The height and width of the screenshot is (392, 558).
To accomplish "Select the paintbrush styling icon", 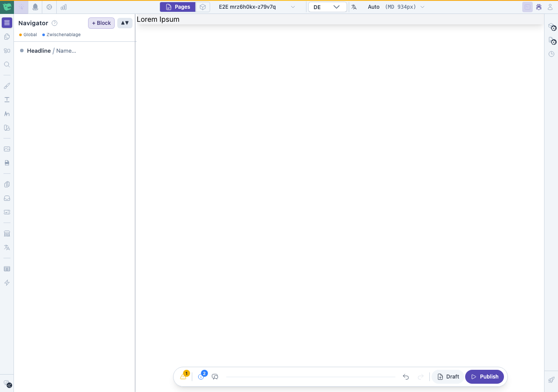I will (x=7, y=86).
